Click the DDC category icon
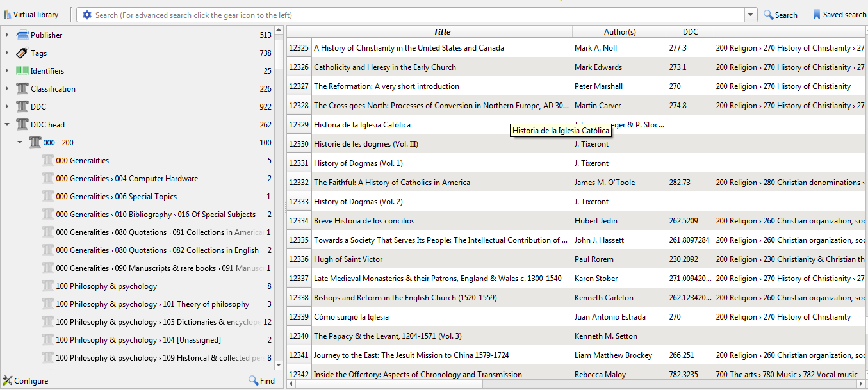 pos(22,107)
